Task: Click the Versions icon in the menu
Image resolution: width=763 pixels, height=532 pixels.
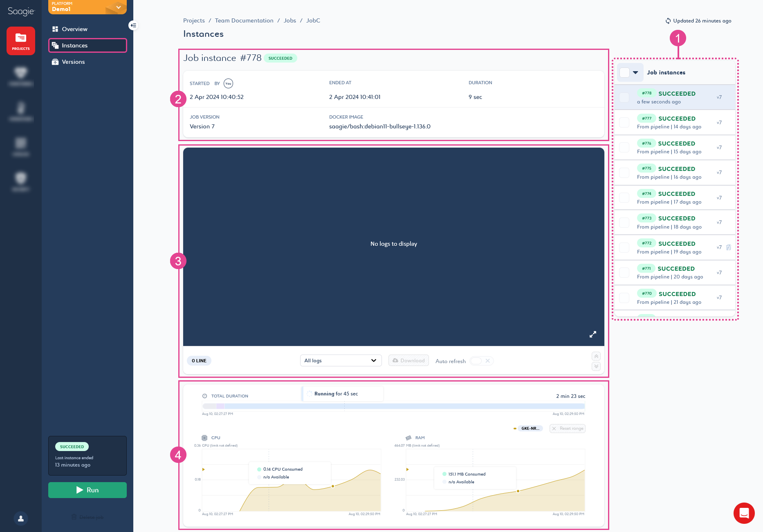Action: 55,62
